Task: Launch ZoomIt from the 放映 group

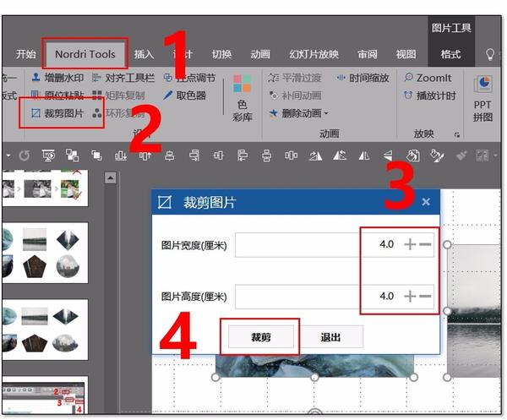Action: click(x=428, y=78)
